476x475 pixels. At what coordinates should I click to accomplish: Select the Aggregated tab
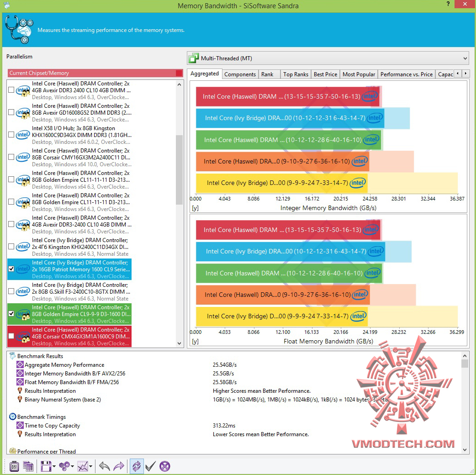click(x=205, y=74)
